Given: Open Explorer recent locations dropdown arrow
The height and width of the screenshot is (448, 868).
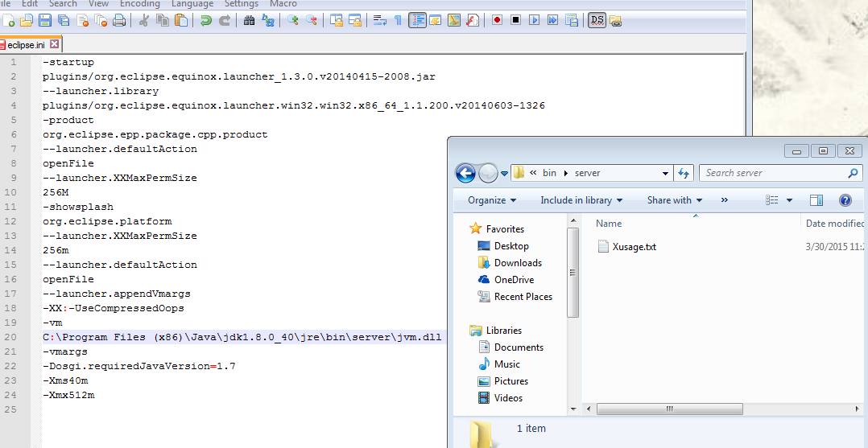Looking at the screenshot, I should 504,174.
